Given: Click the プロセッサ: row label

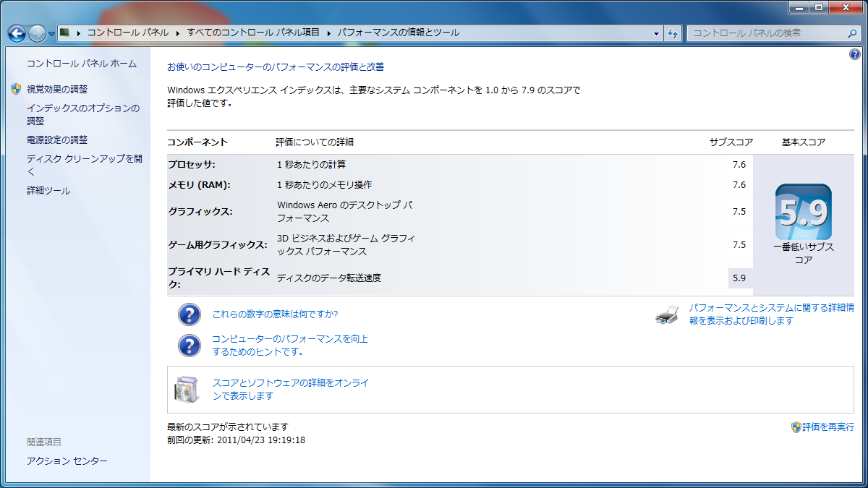Looking at the screenshot, I should (192, 164).
